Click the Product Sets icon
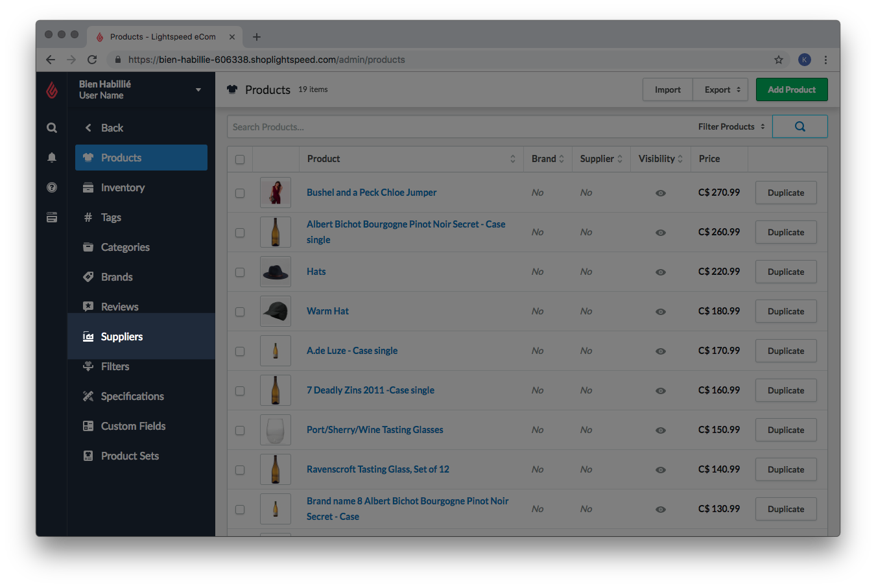The image size is (876, 588). 88,456
